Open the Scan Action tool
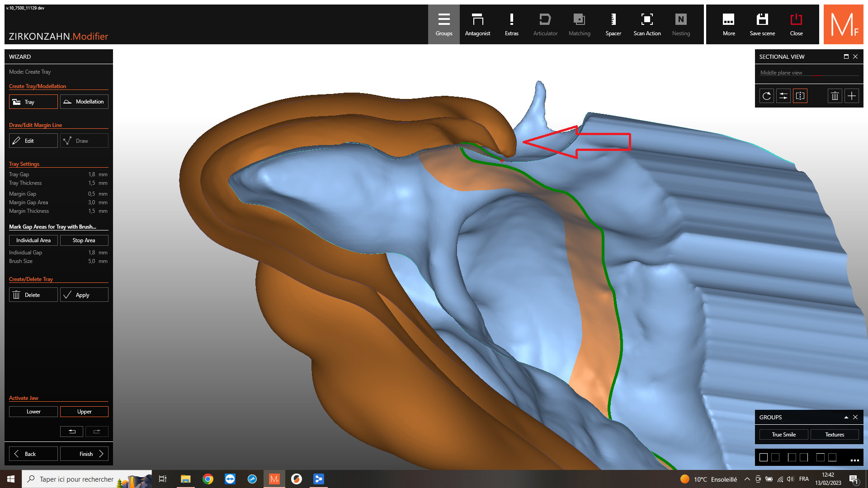 pyautogui.click(x=647, y=24)
